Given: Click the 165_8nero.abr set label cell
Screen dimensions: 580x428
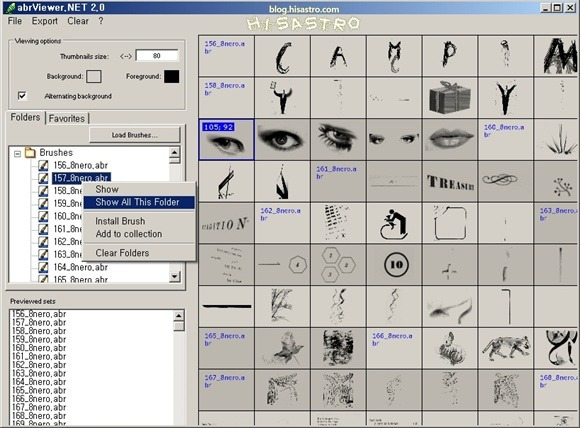Looking at the screenshot, I should [226, 348].
